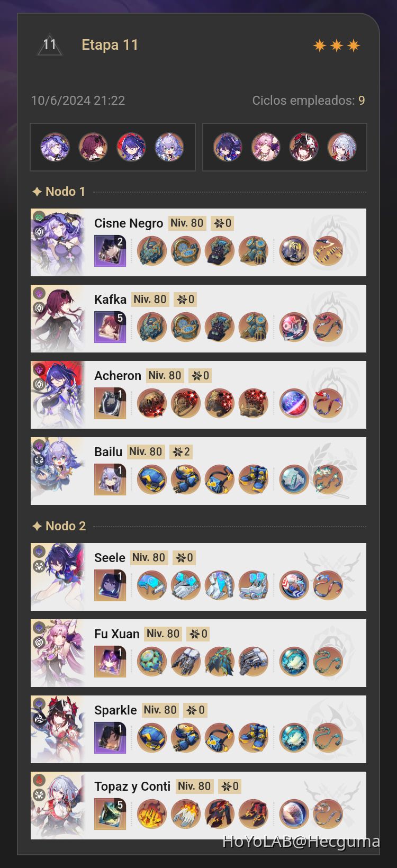Image resolution: width=397 pixels, height=868 pixels.
Task: Click Kafka's link rope ornament icon
Action: coord(328,327)
